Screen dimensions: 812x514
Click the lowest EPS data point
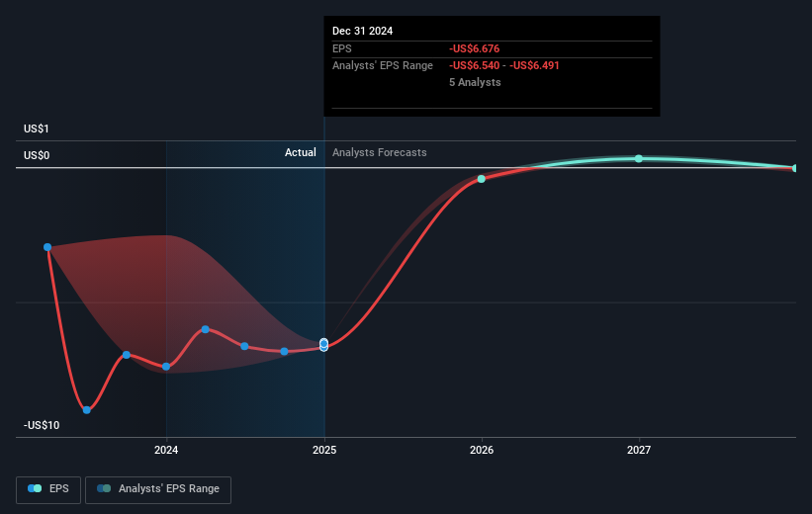87,410
